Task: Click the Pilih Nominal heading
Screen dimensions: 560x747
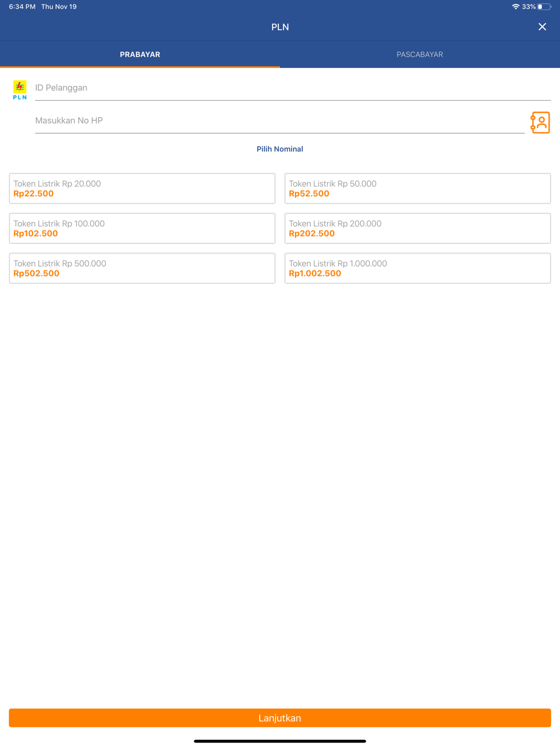Action: (x=280, y=149)
